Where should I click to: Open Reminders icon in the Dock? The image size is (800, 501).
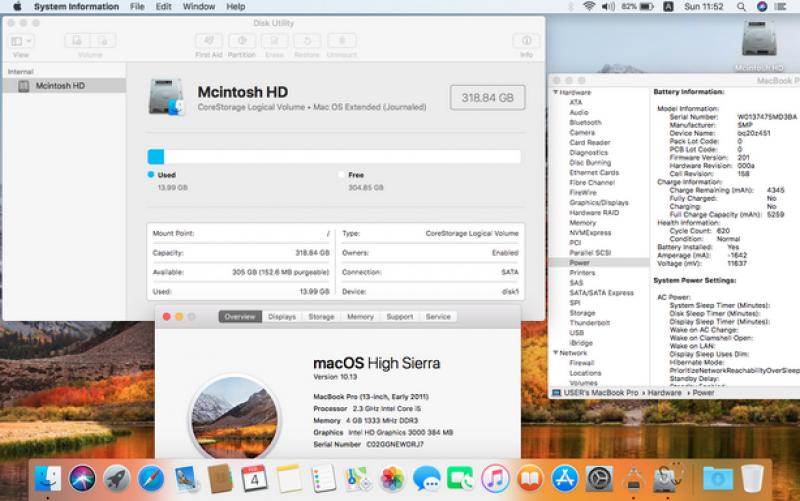tap(323, 479)
